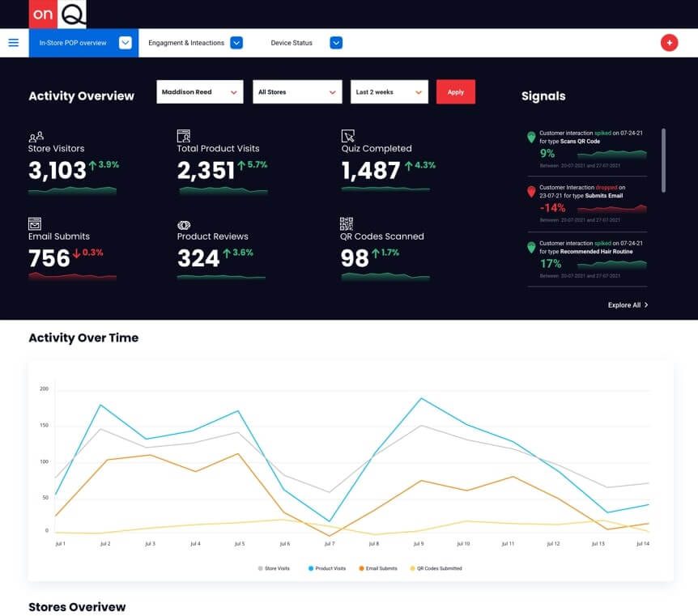Click the red plus add button
Viewport: 698px width, 616px height.
pos(669,43)
